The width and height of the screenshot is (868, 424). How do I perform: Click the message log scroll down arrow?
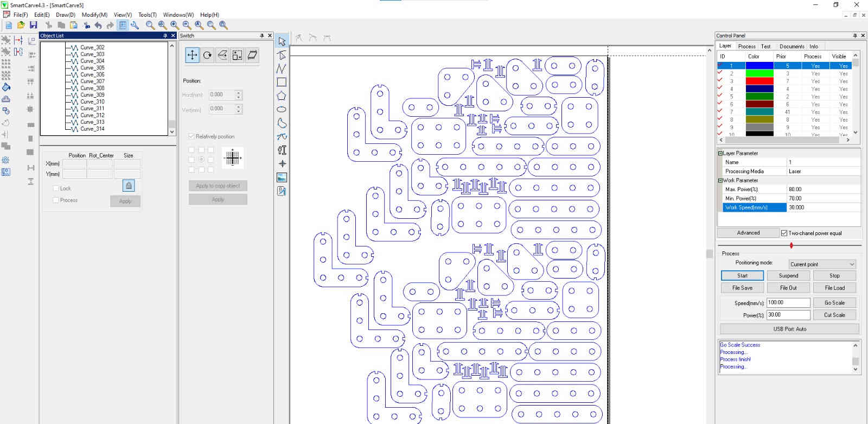coord(856,369)
